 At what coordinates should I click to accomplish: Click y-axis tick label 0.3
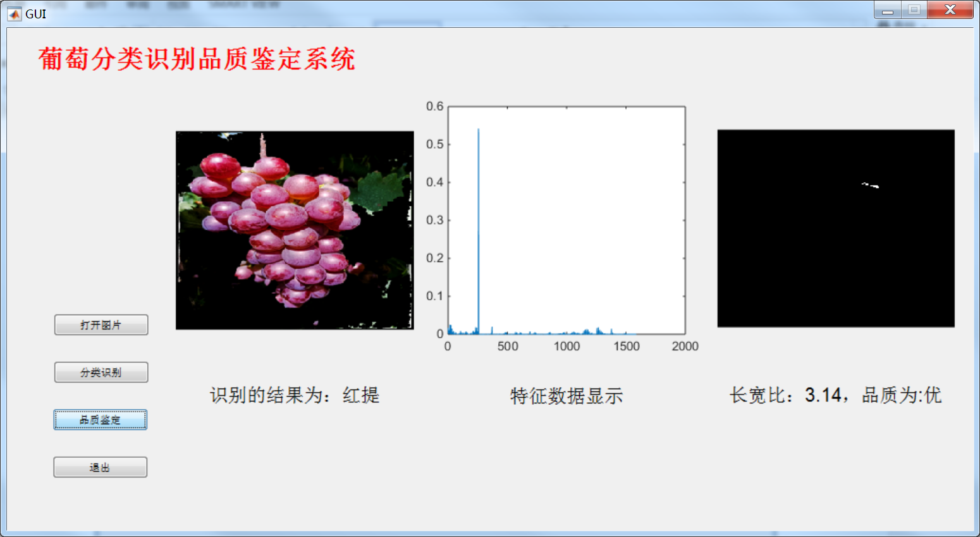click(435, 220)
